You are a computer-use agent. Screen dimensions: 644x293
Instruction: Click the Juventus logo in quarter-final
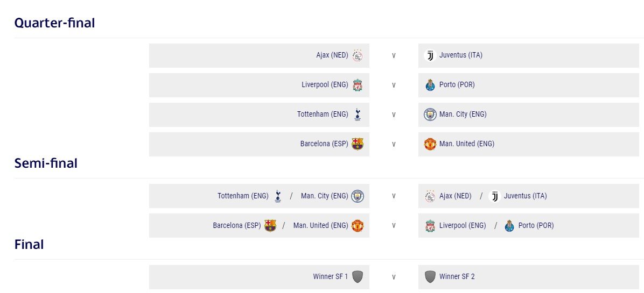coord(430,55)
